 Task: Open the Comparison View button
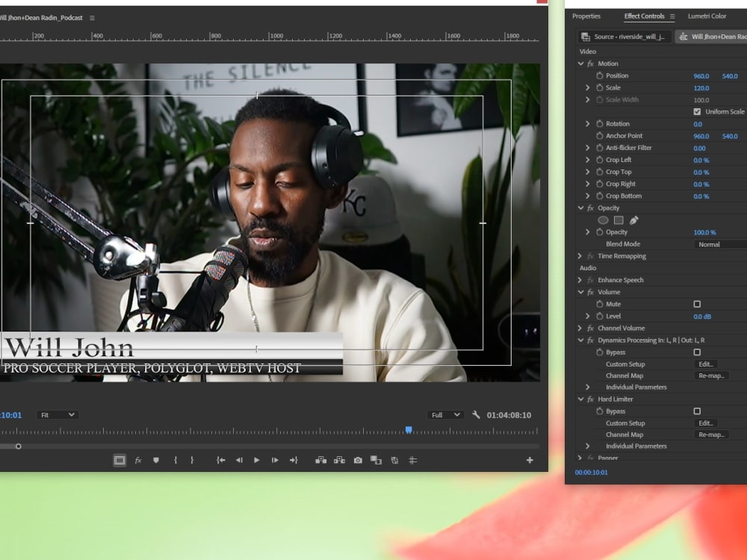[x=376, y=461]
